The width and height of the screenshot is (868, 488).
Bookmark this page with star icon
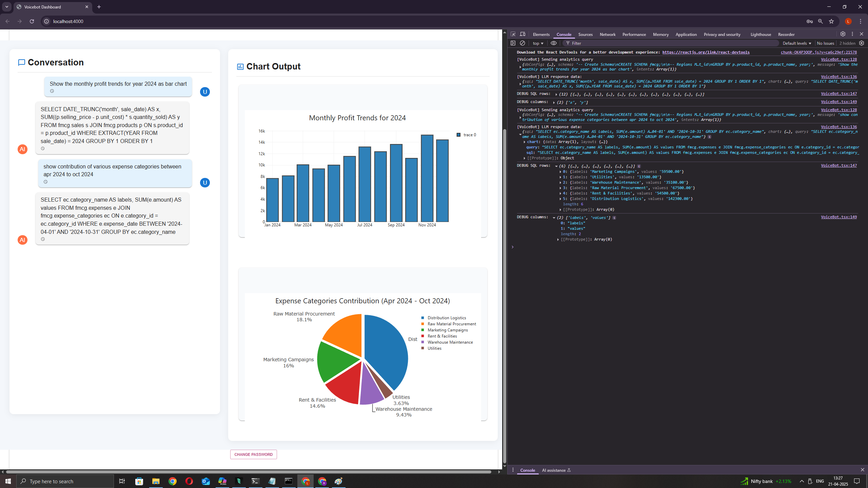831,21
